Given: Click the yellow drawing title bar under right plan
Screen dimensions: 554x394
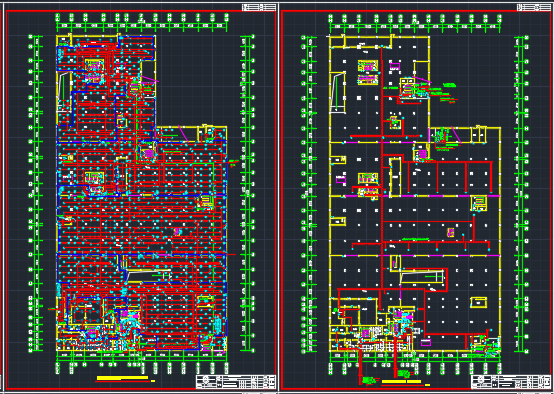Looking at the screenshot, I should 401,381.
